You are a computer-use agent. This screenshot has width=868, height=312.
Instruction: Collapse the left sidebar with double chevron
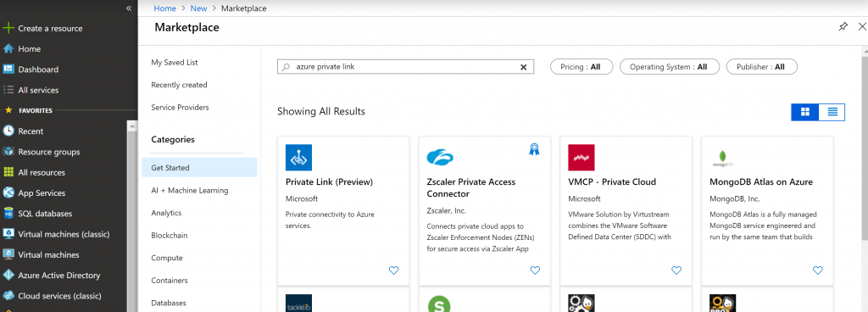tap(129, 8)
